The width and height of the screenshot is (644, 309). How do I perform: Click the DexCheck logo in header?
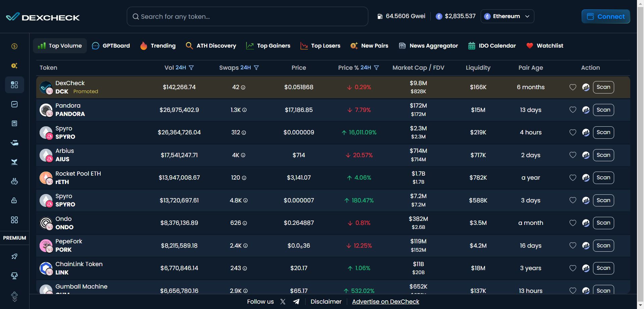tap(43, 17)
